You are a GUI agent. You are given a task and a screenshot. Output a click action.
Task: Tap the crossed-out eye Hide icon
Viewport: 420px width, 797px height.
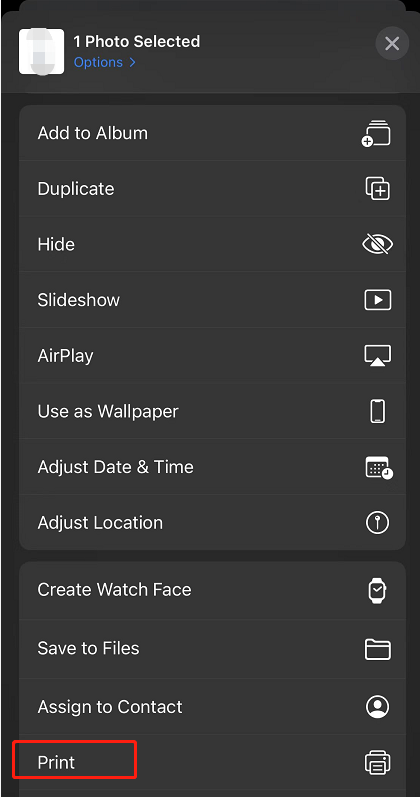377,244
